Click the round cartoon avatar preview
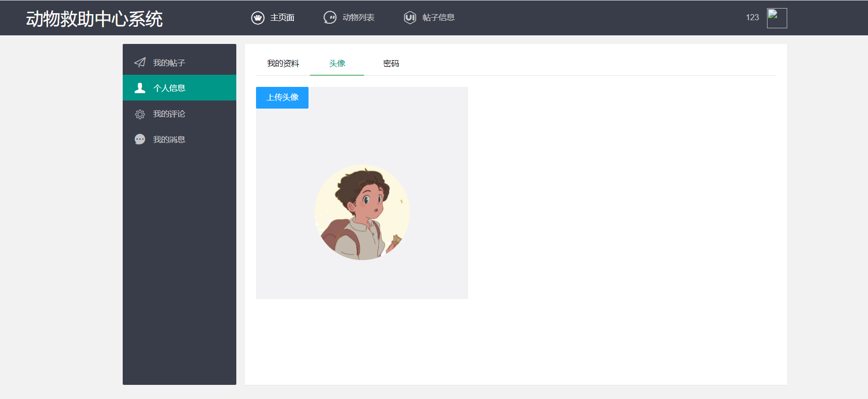This screenshot has width=868, height=399. [362, 212]
